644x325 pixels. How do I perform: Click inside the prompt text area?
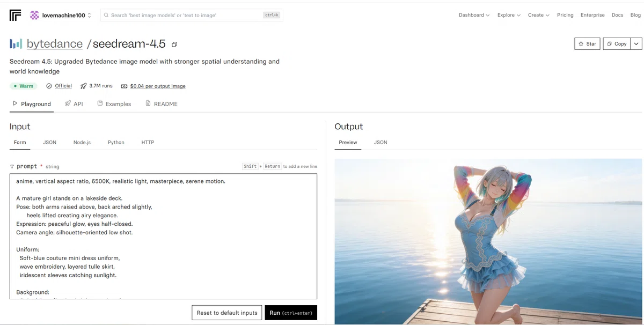[x=163, y=237]
